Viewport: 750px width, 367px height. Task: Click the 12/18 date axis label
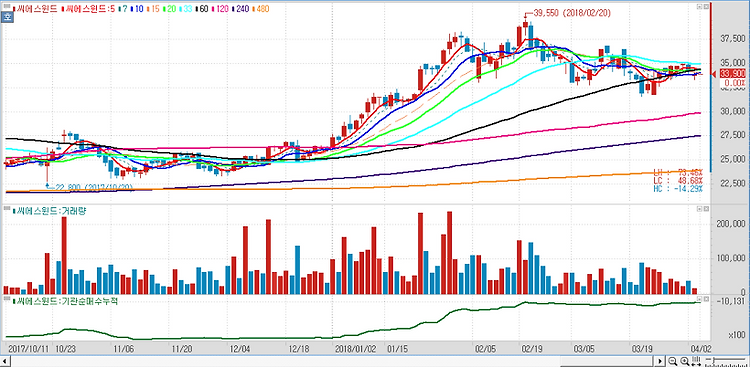(x=299, y=348)
